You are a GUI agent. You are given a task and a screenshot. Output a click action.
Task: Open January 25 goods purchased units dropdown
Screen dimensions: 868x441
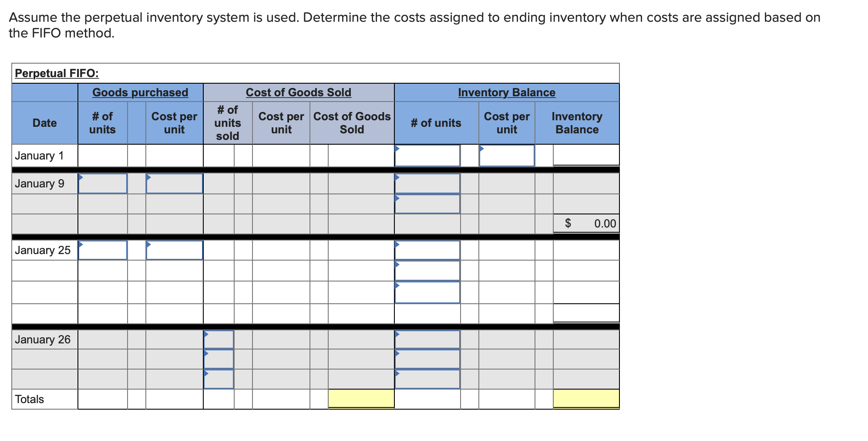point(103,250)
